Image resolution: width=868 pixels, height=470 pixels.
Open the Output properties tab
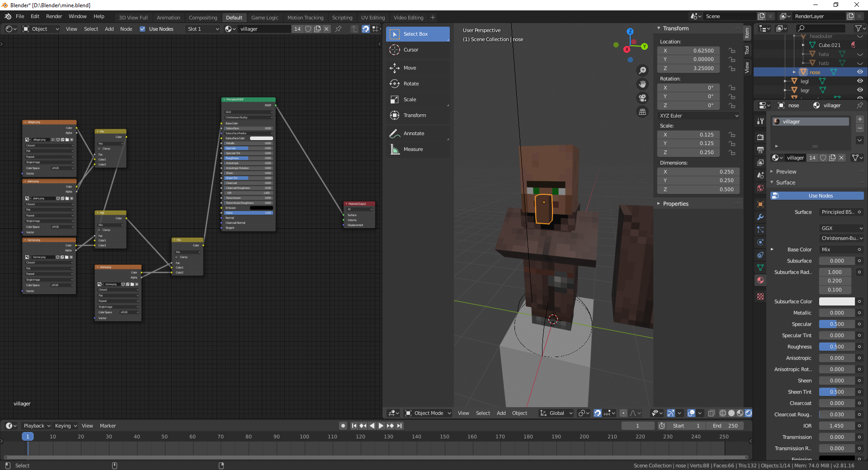[760, 150]
